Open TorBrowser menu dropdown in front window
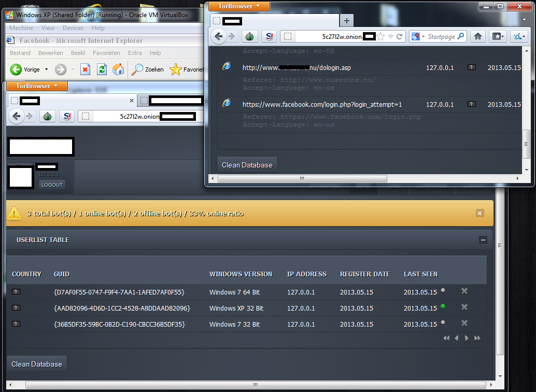This screenshot has width=536, height=392. coord(239,6)
